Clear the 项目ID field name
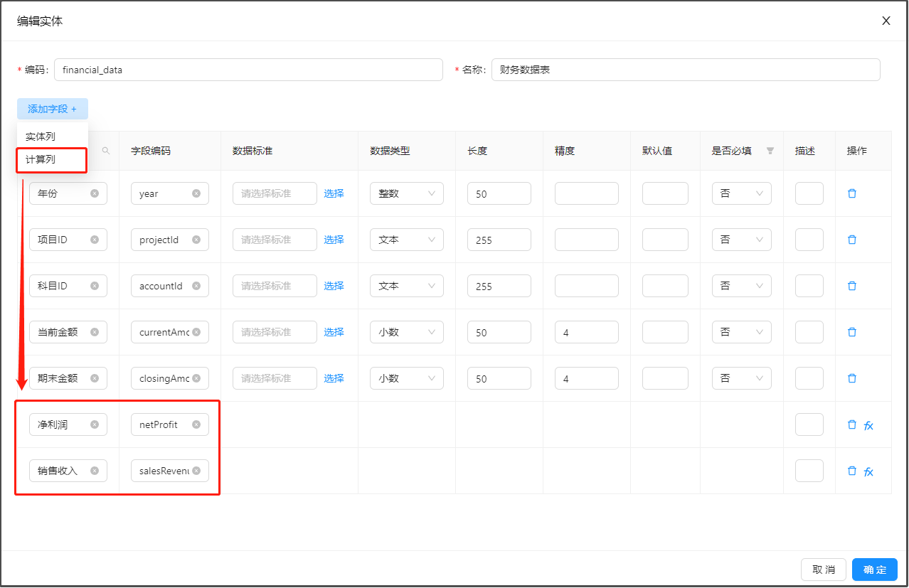 pos(95,240)
